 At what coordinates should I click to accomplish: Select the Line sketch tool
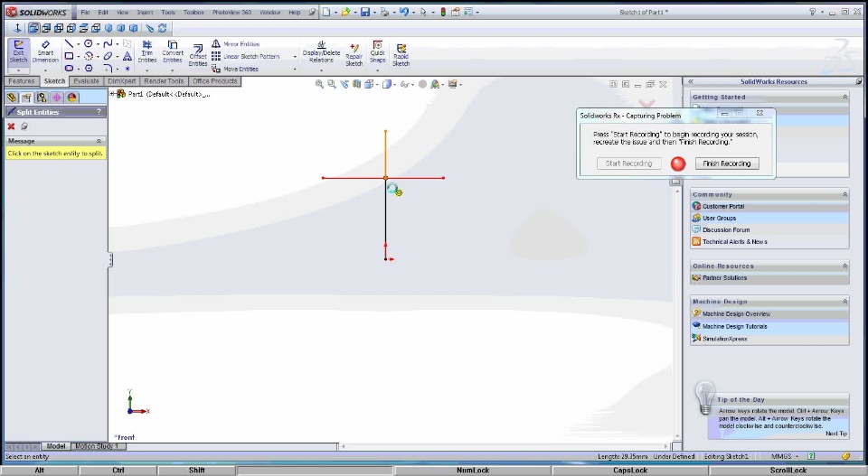coord(69,43)
